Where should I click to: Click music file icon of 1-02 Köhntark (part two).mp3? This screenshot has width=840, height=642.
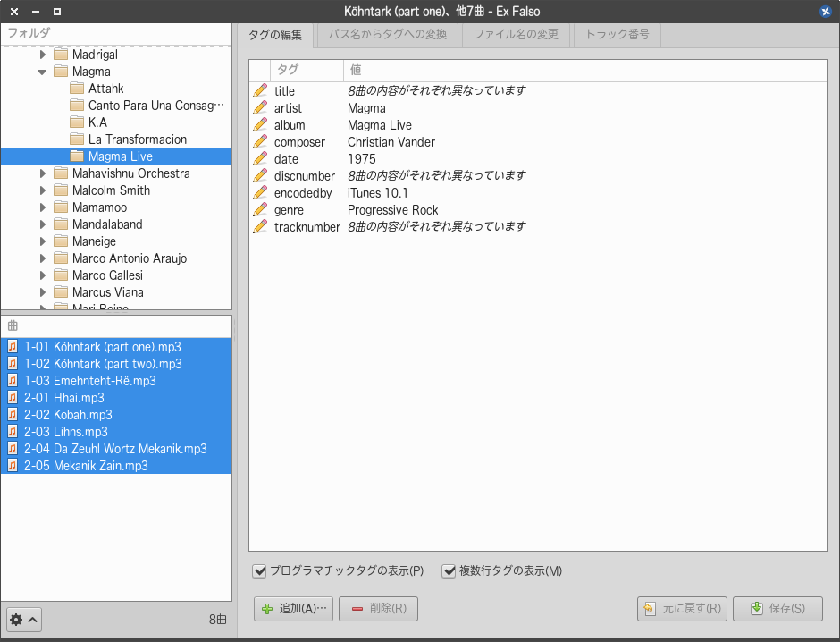(x=13, y=364)
